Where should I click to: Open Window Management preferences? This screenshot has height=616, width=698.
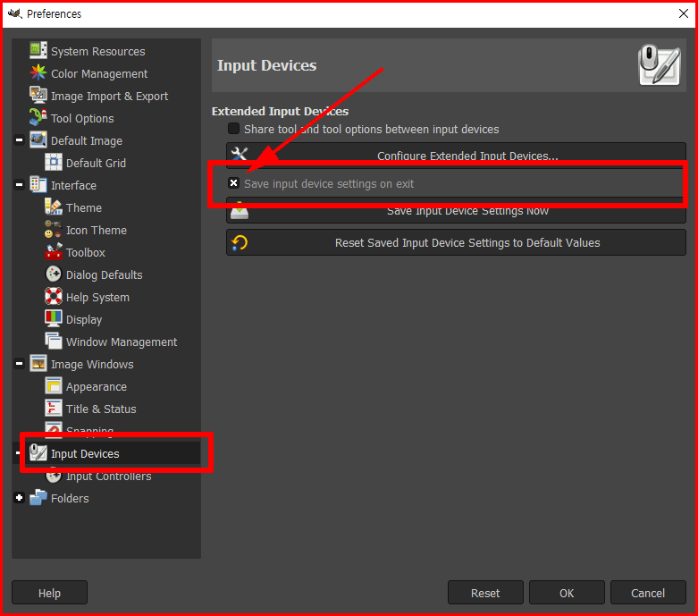tap(122, 342)
